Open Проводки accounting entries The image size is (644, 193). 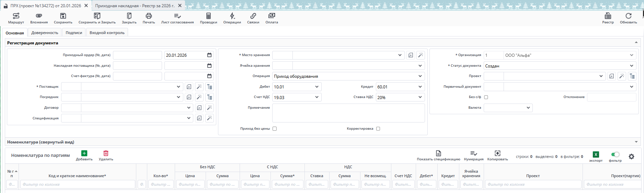[208, 18]
